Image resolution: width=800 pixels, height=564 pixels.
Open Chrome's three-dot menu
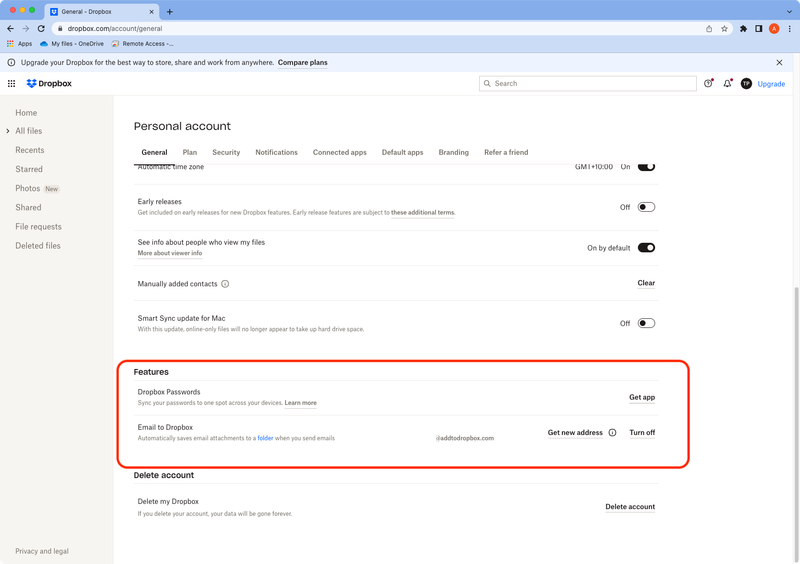pyautogui.click(x=790, y=29)
